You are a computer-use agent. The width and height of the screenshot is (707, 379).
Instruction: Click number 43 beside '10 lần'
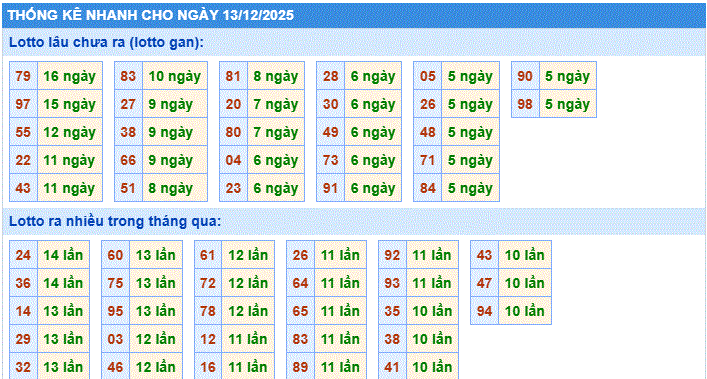484,255
